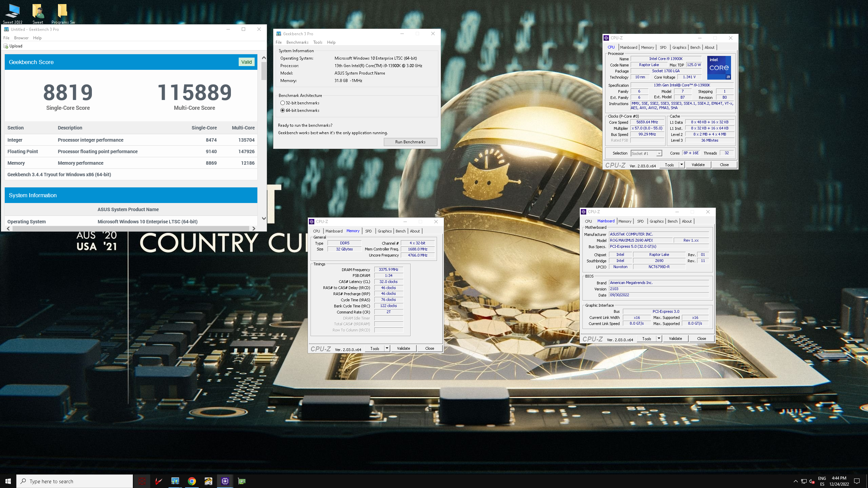Click the muted volume tray icon
868x488 pixels.
tap(812, 481)
